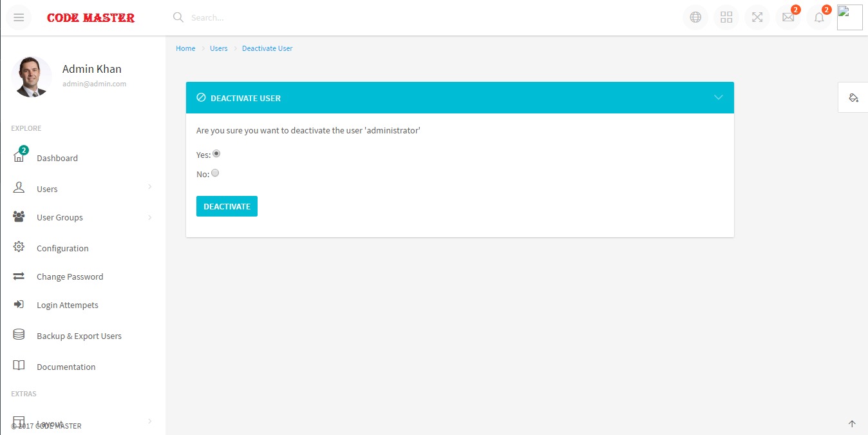868x435 pixels.
Task: Collapse the Deactivate User panel
Action: point(719,97)
